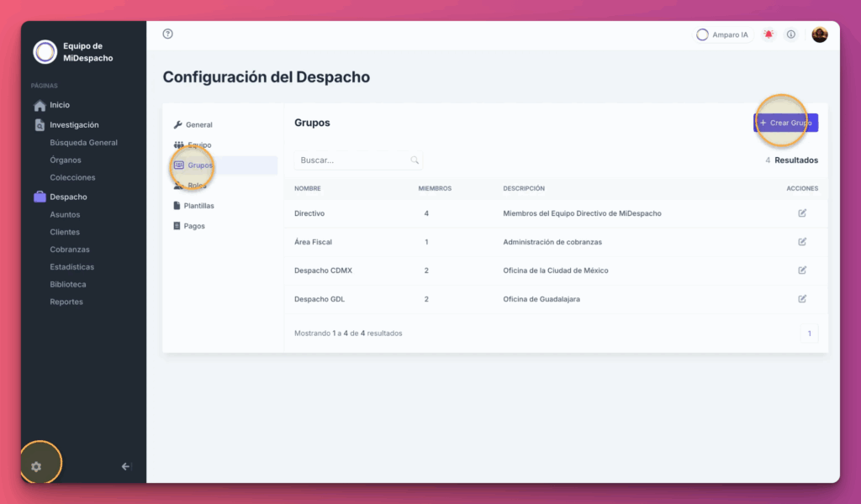Open notifications via the bell icon
Image resolution: width=861 pixels, height=504 pixels.
click(x=767, y=34)
